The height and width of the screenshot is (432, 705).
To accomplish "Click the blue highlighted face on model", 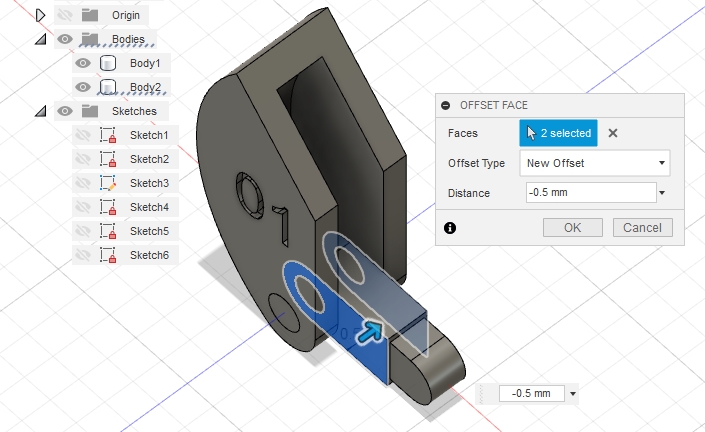I will click(x=335, y=324).
